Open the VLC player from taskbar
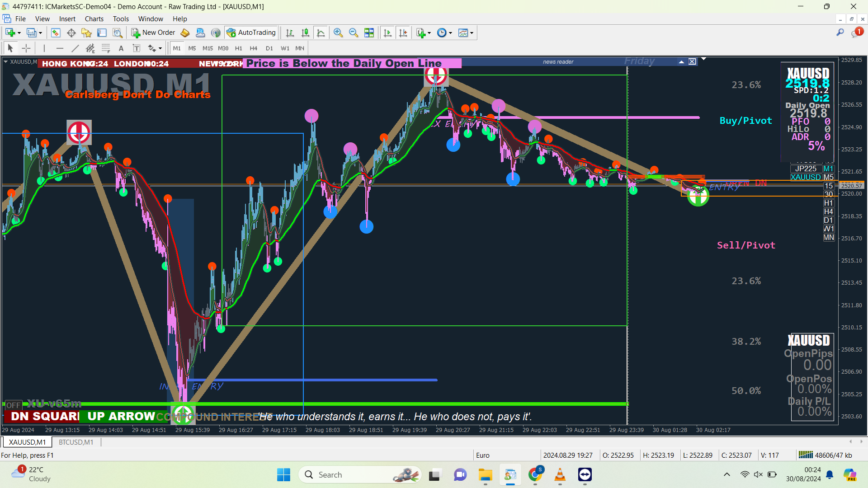 coord(560,475)
